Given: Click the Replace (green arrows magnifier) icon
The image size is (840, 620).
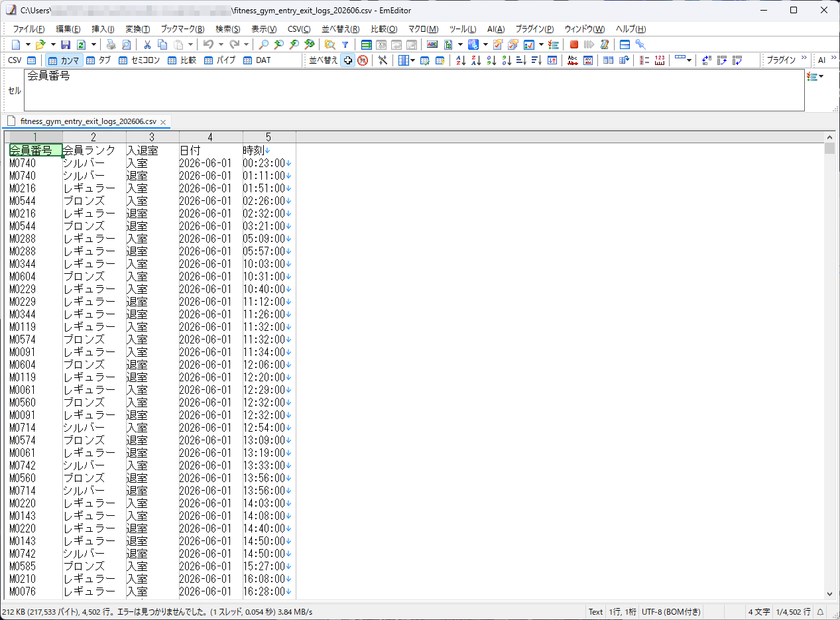Looking at the screenshot, I should pyautogui.click(x=309, y=44).
